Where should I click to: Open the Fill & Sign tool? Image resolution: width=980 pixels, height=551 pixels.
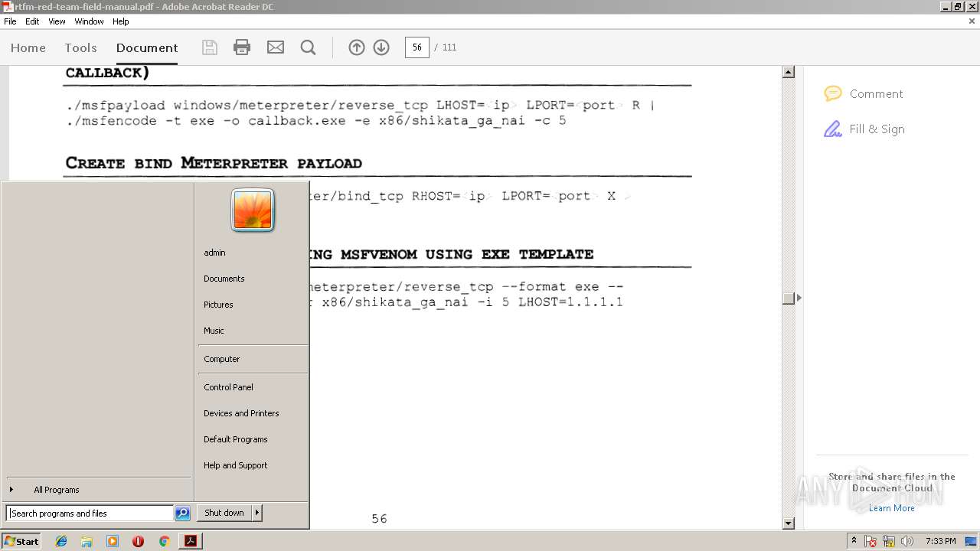point(864,129)
